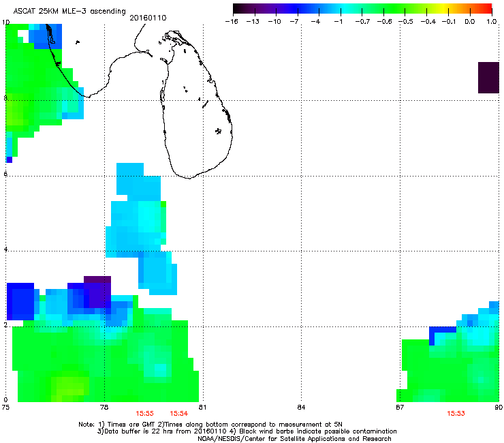Click latitude axis label '2'
The height and width of the screenshot is (443, 504).
pyautogui.click(x=5, y=325)
